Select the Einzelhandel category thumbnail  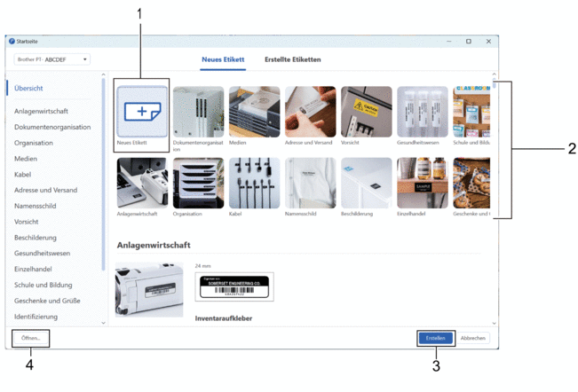tap(422, 183)
